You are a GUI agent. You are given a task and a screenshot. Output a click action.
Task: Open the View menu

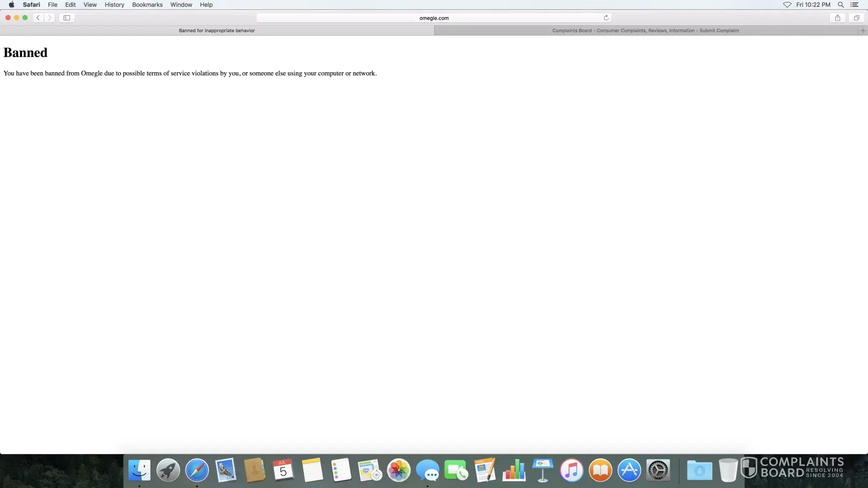[x=90, y=4]
